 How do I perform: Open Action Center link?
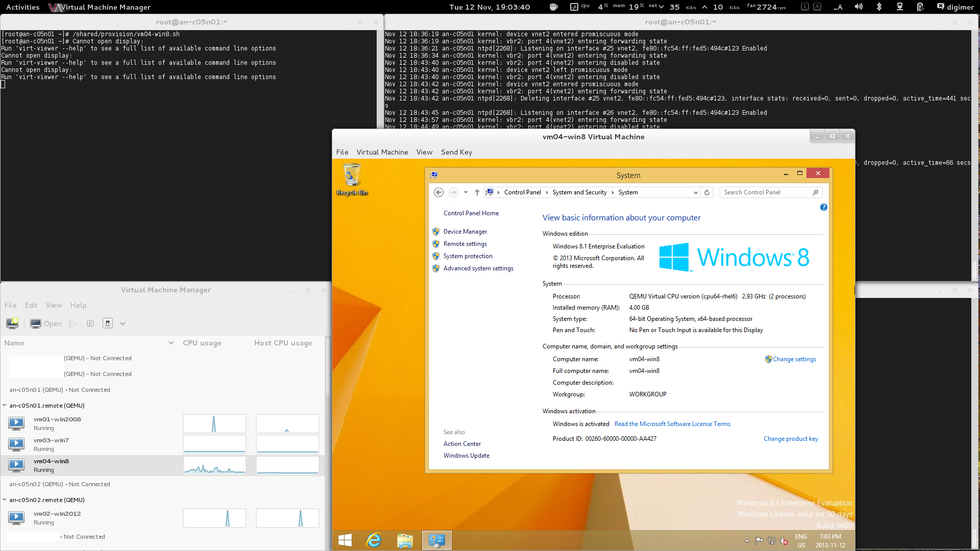pos(462,444)
